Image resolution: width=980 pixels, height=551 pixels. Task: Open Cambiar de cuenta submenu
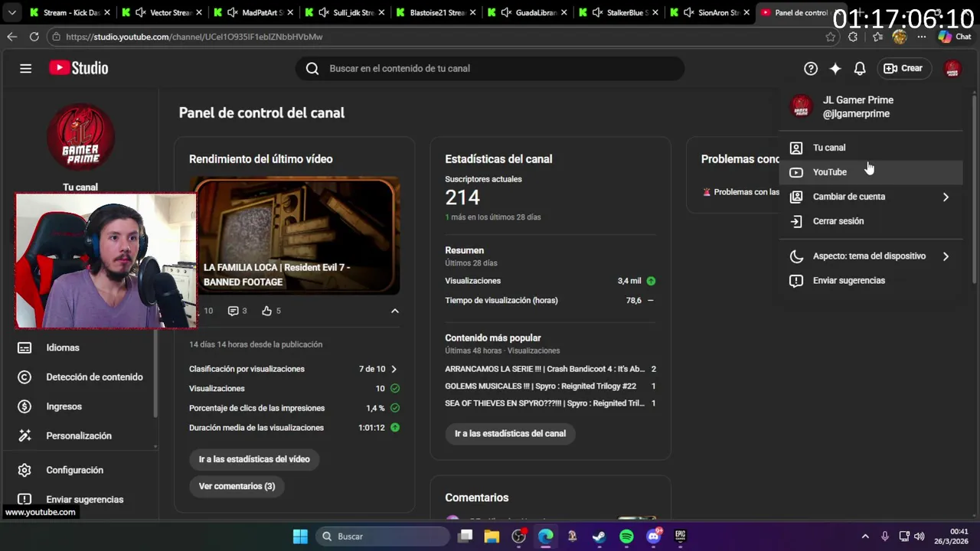[871, 197]
